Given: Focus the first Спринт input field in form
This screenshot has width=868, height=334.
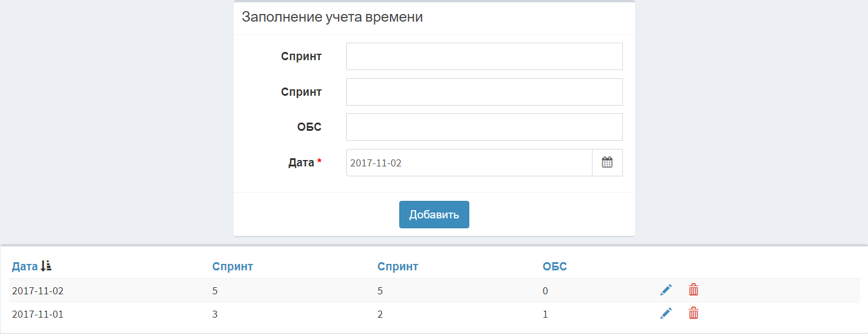Looking at the screenshot, I should point(484,57).
